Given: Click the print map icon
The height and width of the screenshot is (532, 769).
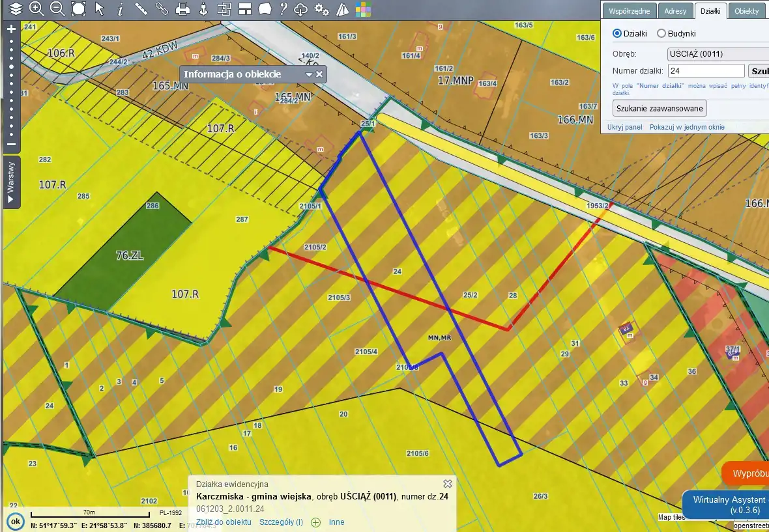Looking at the screenshot, I should [x=183, y=9].
